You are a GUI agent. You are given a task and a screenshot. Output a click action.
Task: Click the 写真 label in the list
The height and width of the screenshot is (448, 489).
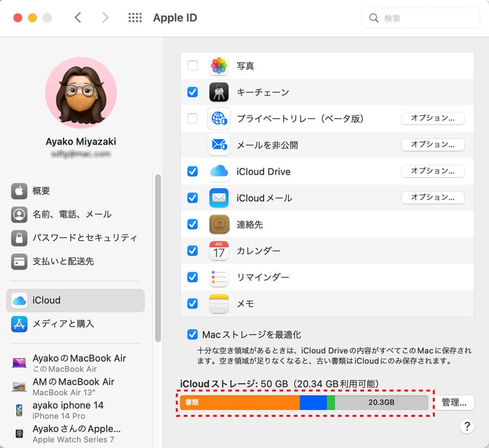pos(246,66)
